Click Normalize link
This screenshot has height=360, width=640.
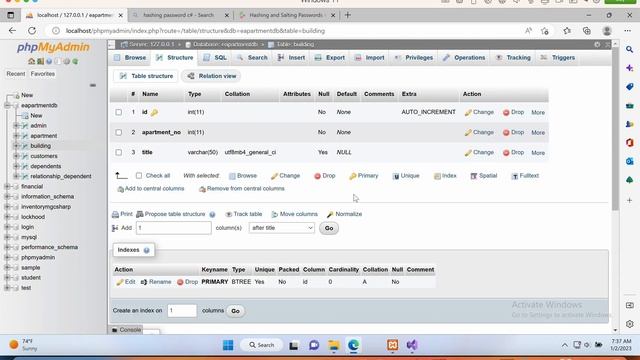[x=344, y=214]
